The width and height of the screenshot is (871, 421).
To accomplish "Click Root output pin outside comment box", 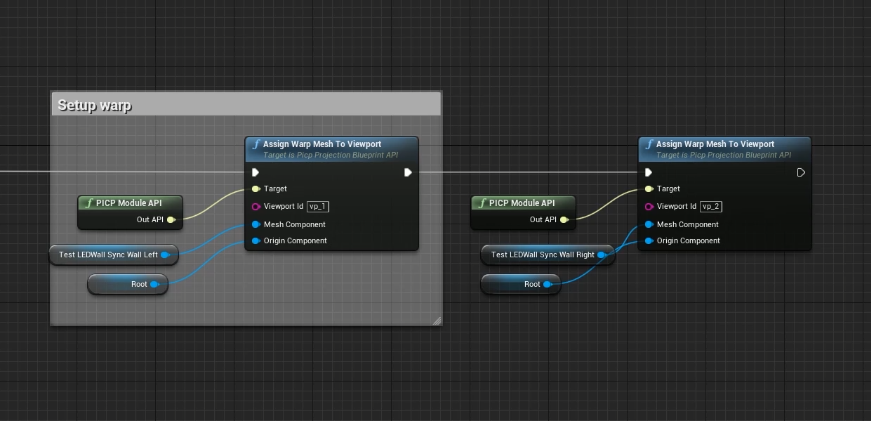I will click(547, 284).
